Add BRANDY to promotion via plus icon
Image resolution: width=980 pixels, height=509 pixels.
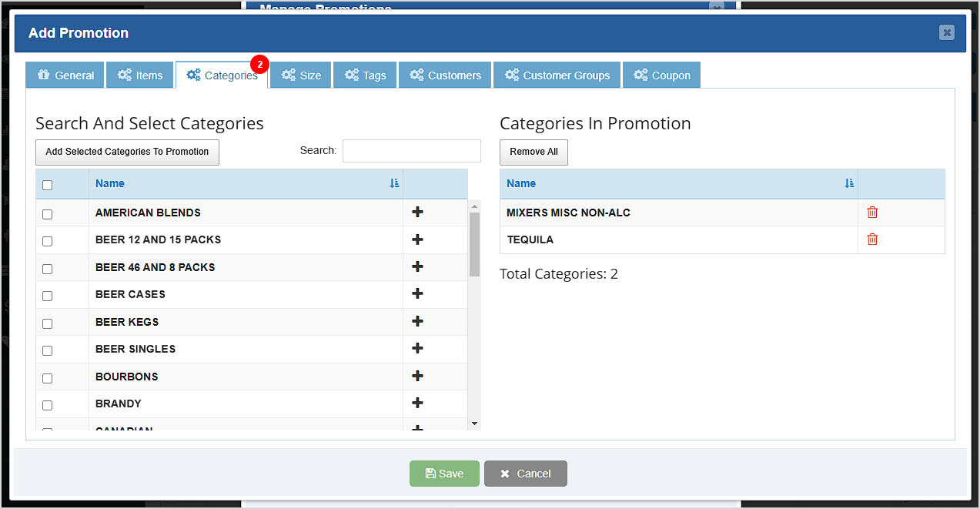pyautogui.click(x=416, y=402)
